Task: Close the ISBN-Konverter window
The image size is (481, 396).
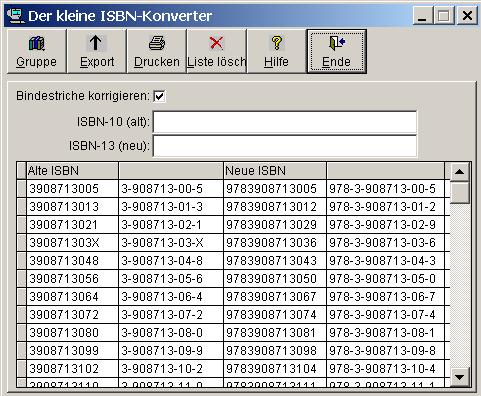Action: [467, 16]
